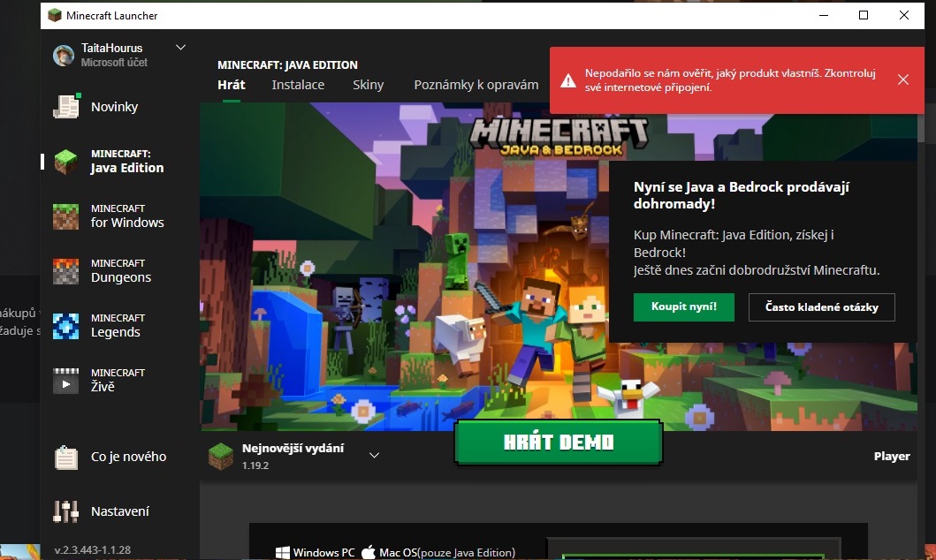
Task: Click the Koupit nyní! button
Action: pyautogui.click(x=683, y=307)
